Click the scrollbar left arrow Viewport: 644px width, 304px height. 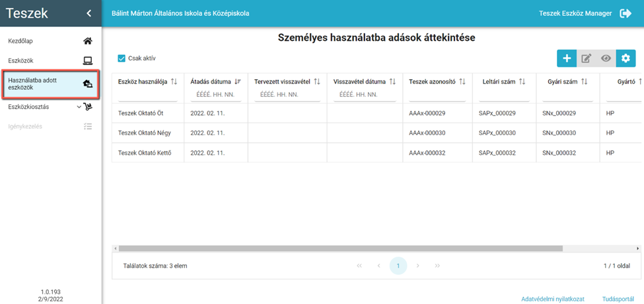[x=116, y=249]
